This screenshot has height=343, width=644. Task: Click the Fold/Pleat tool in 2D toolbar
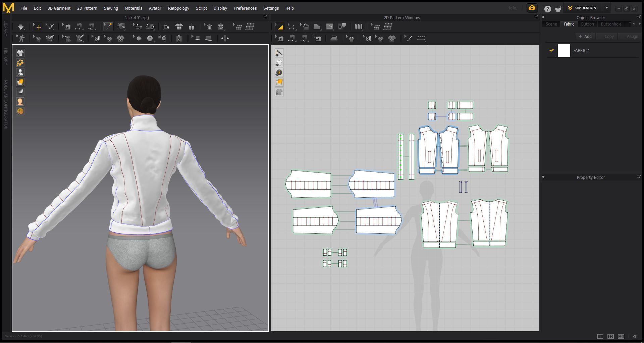tap(358, 27)
